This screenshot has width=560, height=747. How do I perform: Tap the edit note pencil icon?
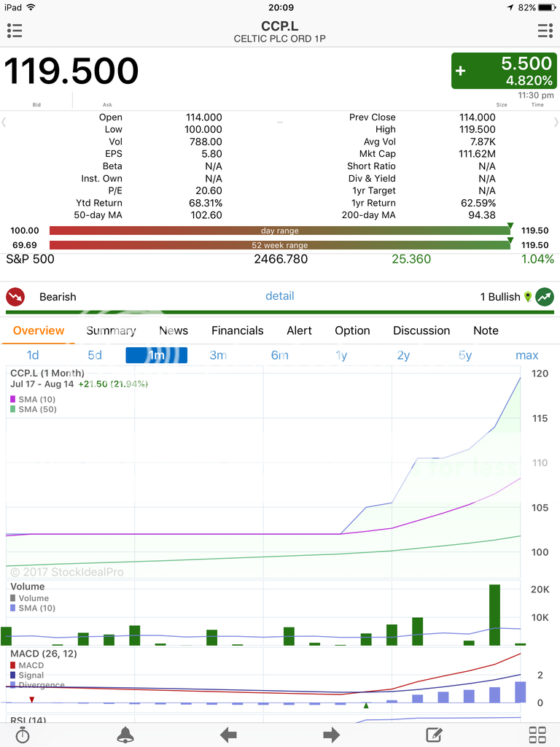tap(435, 734)
